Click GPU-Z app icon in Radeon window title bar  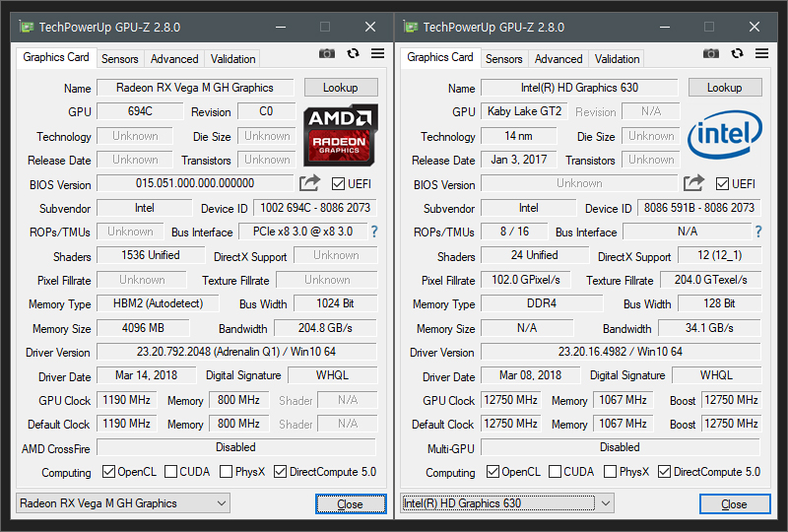tap(27, 27)
